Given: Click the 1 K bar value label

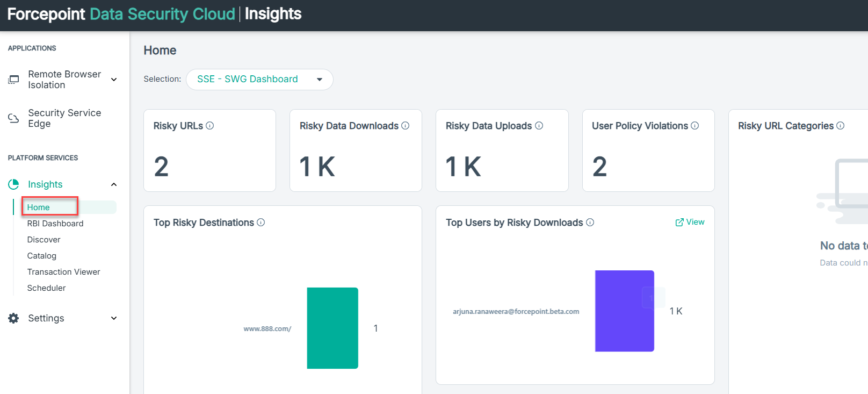Looking at the screenshot, I should (676, 311).
